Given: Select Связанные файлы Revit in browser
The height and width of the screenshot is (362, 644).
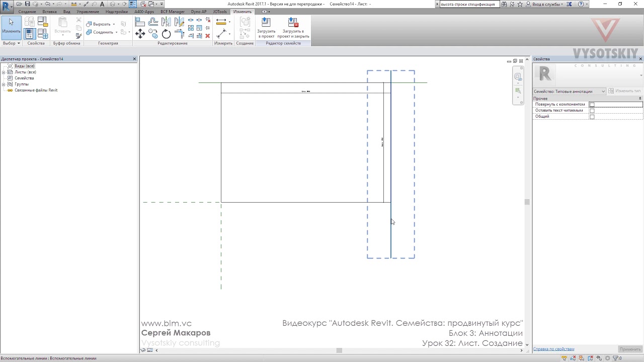Looking at the screenshot, I should (36, 90).
